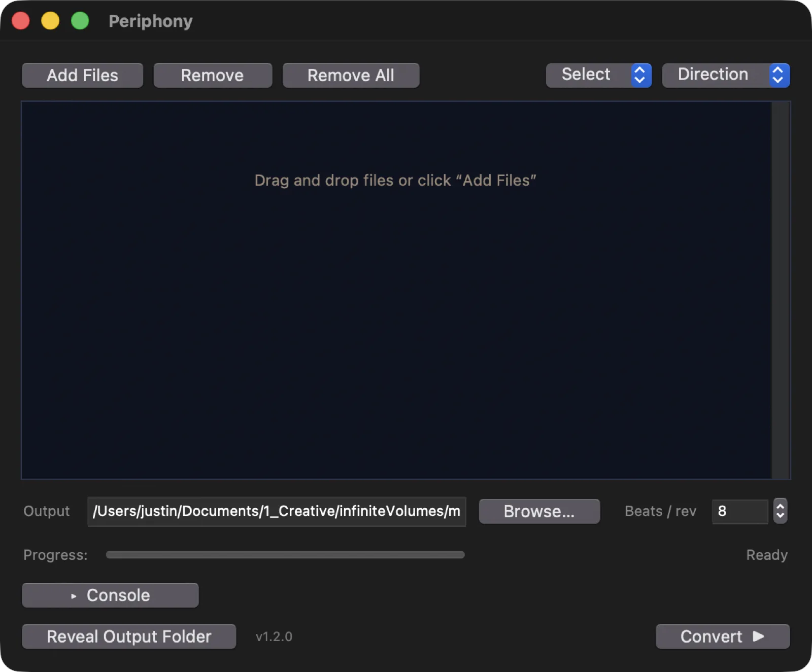Click the Browse... button
The width and height of the screenshot is (812, 672).
click(x=539, y=511)
